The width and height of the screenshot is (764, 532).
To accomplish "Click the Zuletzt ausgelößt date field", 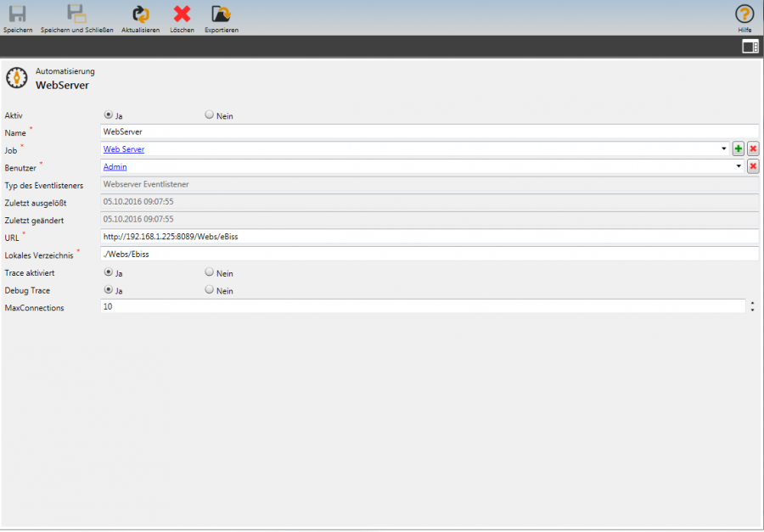I will [430, 201].
